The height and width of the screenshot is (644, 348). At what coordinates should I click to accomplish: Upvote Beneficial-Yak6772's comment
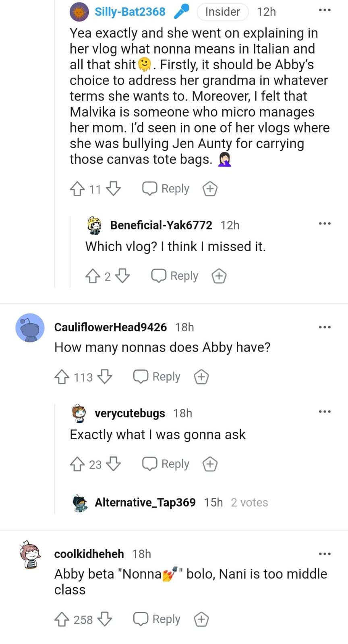93,276
